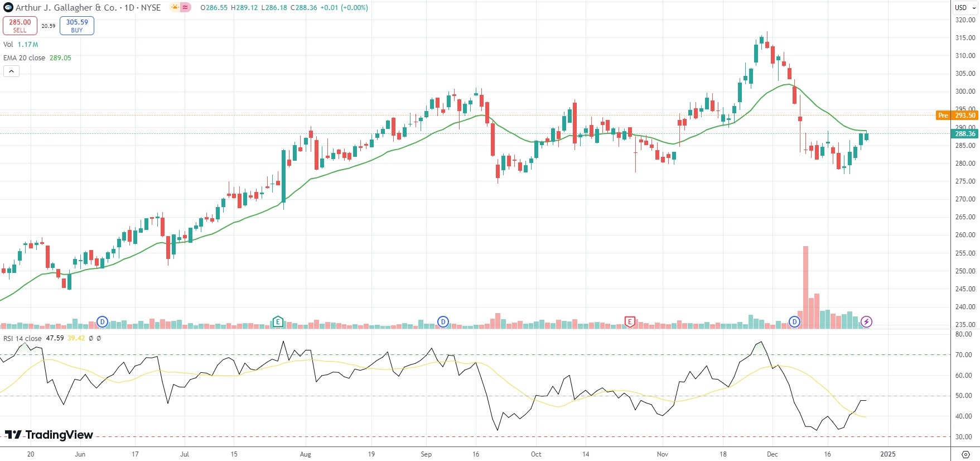Click the 300.00 price scale label
The height and width of the screenshot is (461, 980).
965,92
